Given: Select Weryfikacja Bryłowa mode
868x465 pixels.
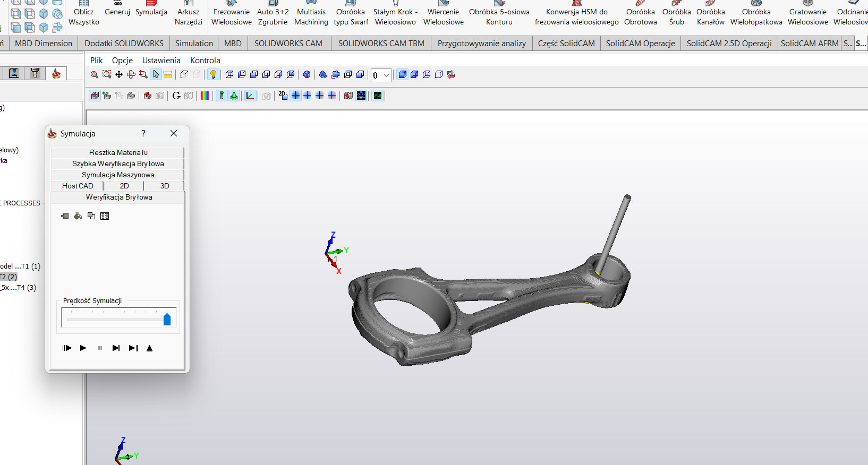Looking at the screenshot, I should click(118, 197).
